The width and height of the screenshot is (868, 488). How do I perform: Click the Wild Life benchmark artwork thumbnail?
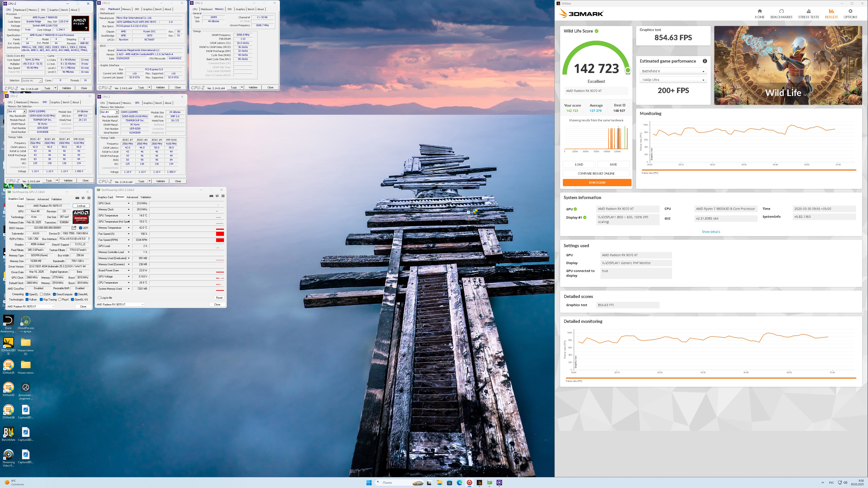tap(788, 65)
